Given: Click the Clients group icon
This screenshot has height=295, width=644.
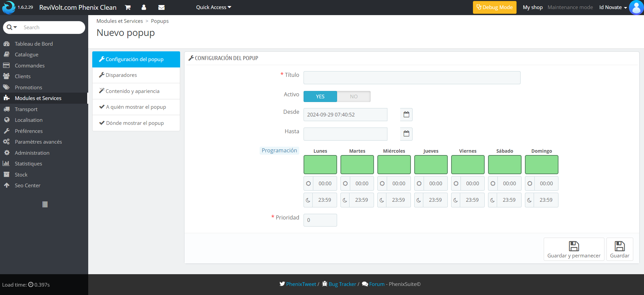Looking at the screenshot, I should 6,76.
